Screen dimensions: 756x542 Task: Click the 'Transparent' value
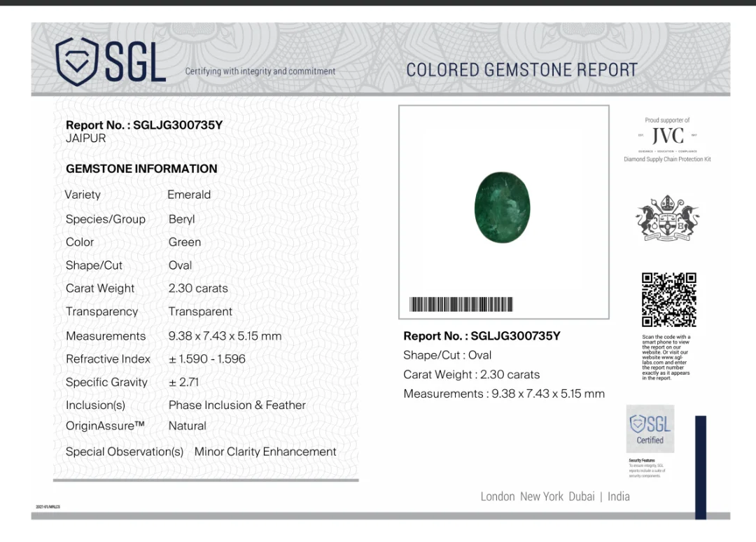pos(200,312)
